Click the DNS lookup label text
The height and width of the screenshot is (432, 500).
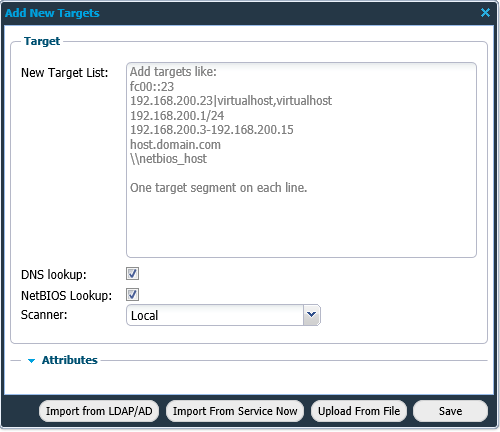coord(54,275)
